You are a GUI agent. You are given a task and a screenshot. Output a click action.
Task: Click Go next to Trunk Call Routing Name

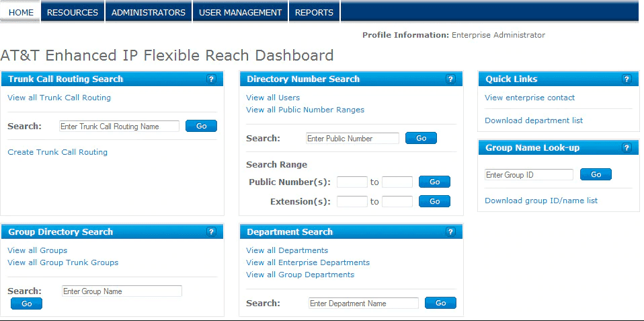(201, 126)
